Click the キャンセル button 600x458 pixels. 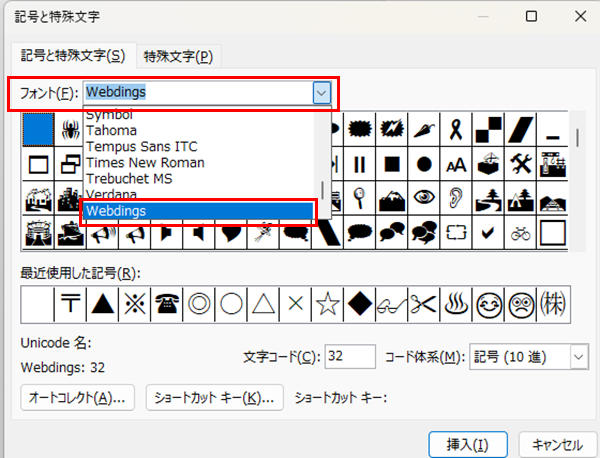pos(558,445)
